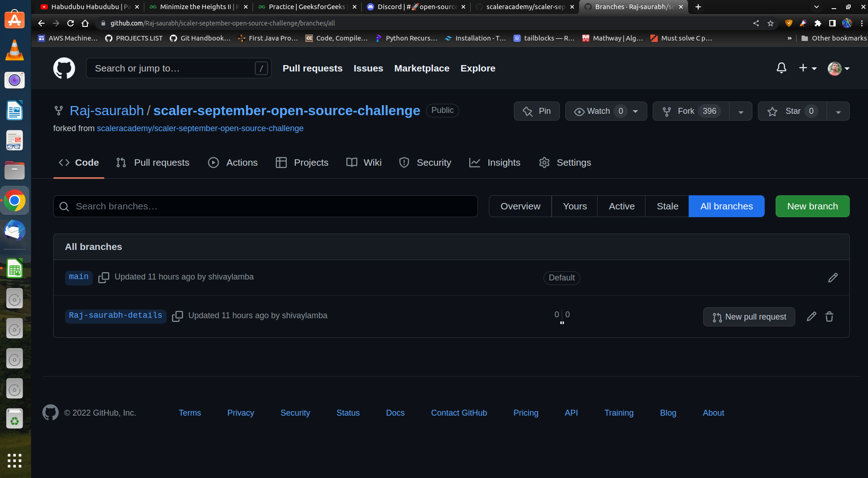Screen dimensions: 868x478
Task: Expand the Fork options dropdown
Action: 741,111
